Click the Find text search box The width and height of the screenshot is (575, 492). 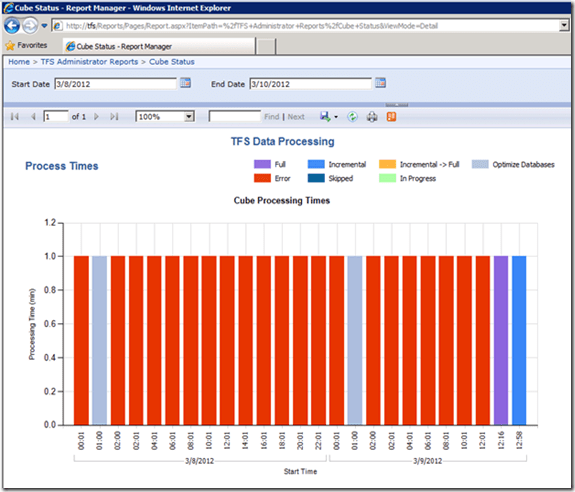(235, 117)
